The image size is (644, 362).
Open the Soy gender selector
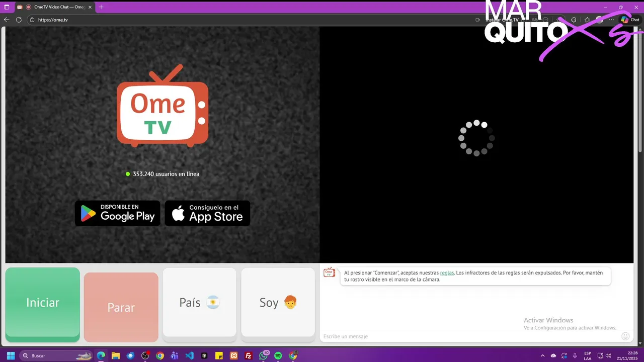(x=278, y=302)
